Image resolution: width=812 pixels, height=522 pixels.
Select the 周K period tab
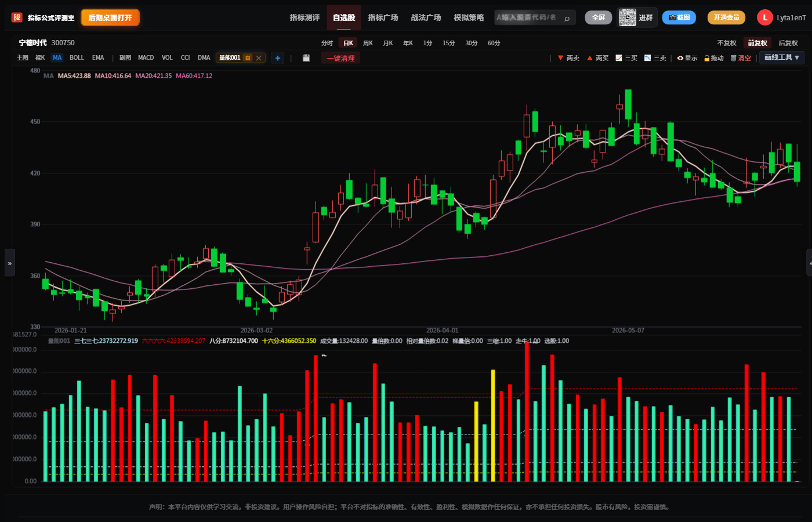368,43
